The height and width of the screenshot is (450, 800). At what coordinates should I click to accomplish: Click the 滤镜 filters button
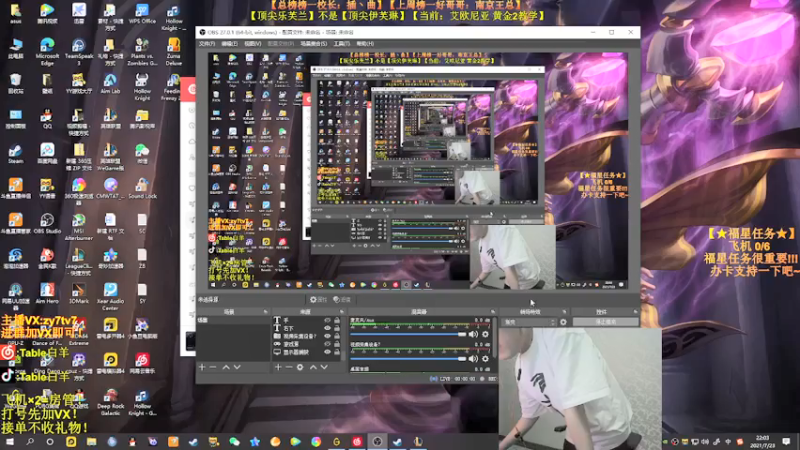pyautogui.click(x=342, y=299)
